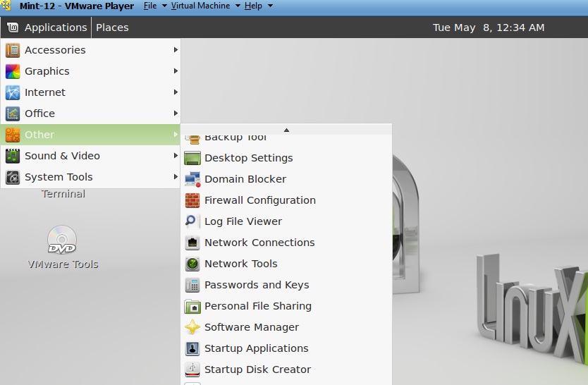Open Startup Applications entry
Viewport: 588px width, 385px height.
286,348
